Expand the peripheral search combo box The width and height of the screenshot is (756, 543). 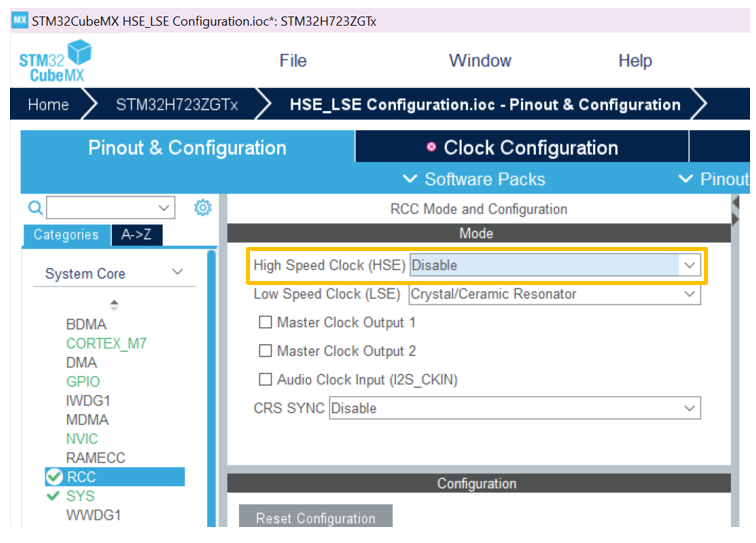[x=110, y=208]
